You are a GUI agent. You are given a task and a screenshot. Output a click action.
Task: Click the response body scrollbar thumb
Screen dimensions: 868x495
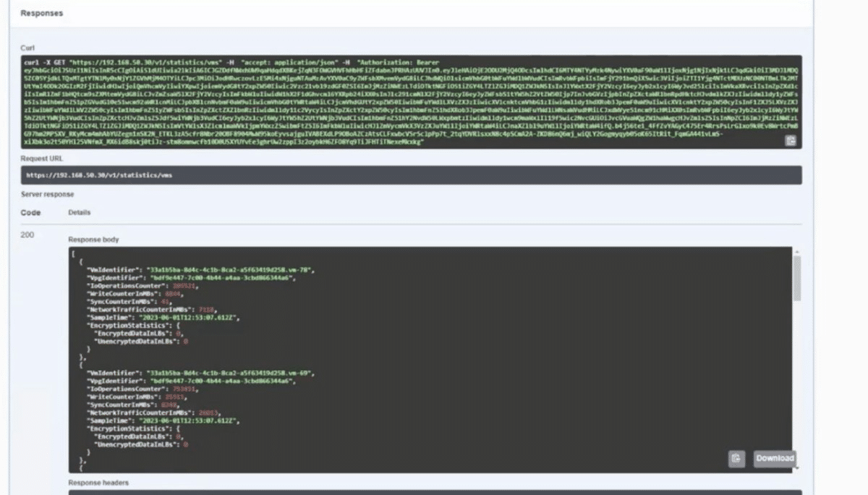(797, 278)
